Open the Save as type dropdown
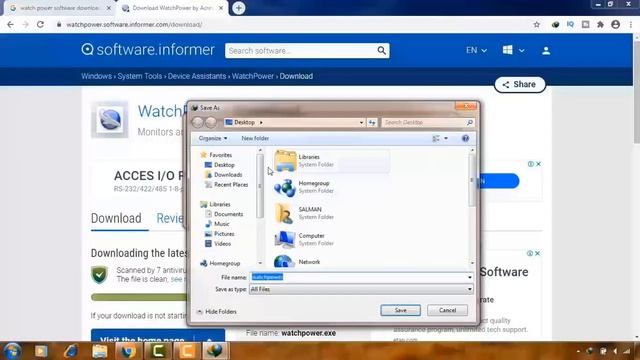The image size is (640, 360). point(362,289)
